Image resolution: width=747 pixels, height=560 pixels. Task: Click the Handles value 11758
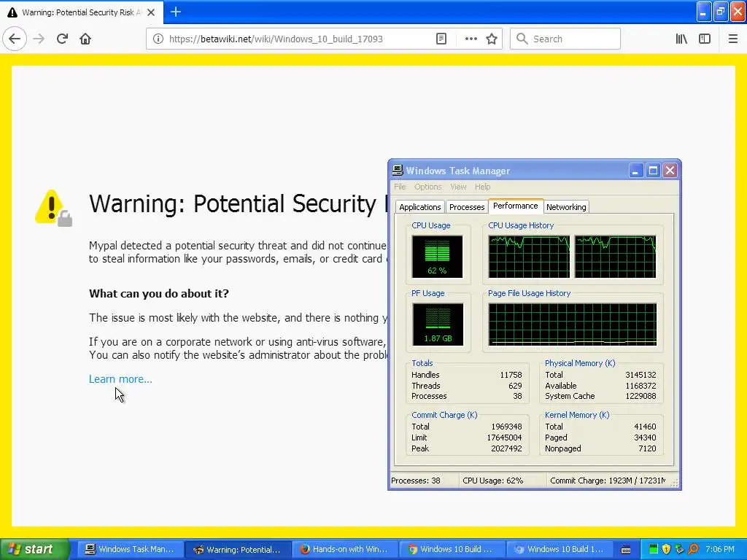(x=511, y=375)
